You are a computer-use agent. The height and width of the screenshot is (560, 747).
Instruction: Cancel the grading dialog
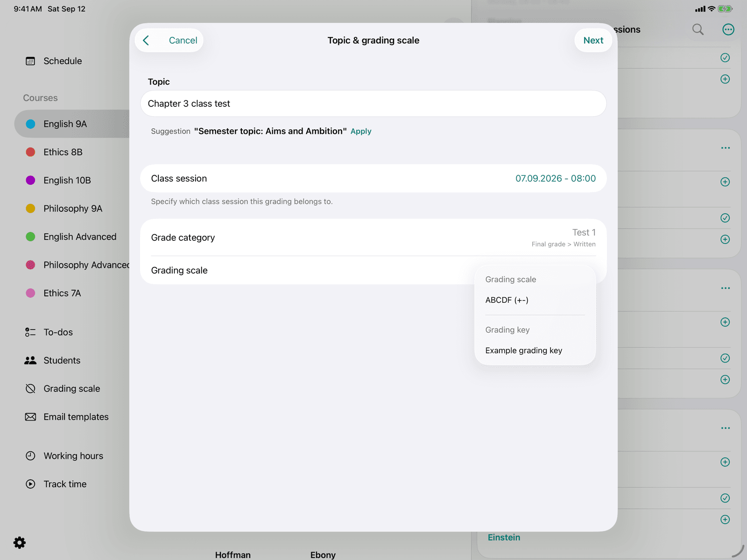[183, 41]
